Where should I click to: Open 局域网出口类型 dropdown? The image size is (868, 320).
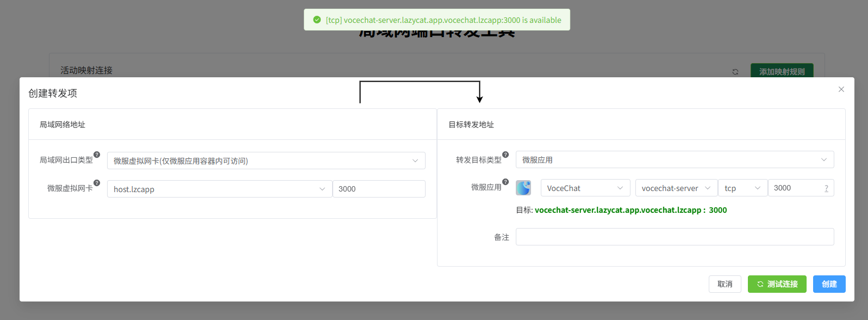click(x=266, y=161)
